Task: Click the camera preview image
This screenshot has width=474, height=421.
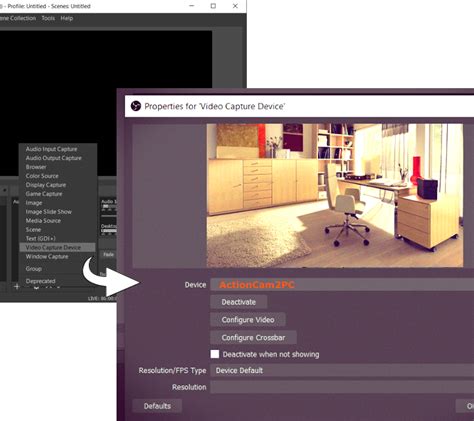Action: 335,195
